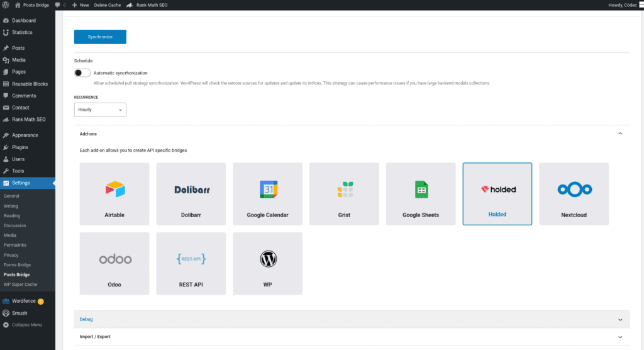Viewport: 644px width, 350px height.
Task: Select the Airtable add-on icon
Action: click(x=114, y=189)
